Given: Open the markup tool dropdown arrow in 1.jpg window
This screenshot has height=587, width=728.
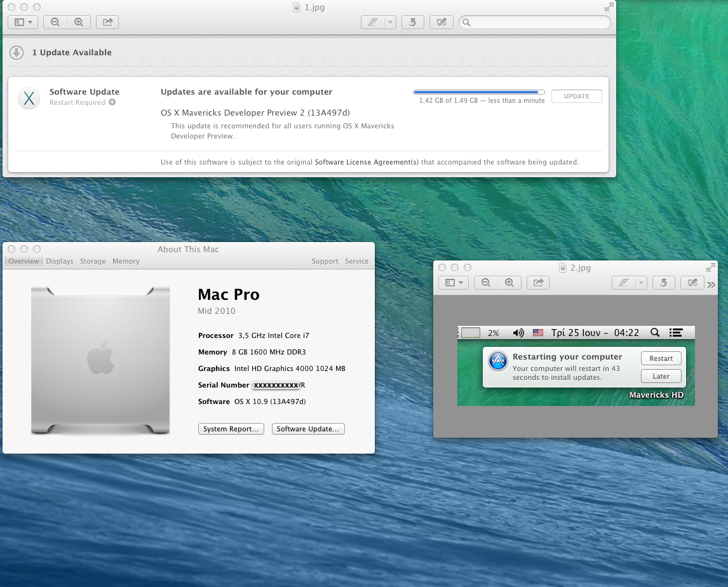Looking at the screenshot, I should click(x=390, y=22).
